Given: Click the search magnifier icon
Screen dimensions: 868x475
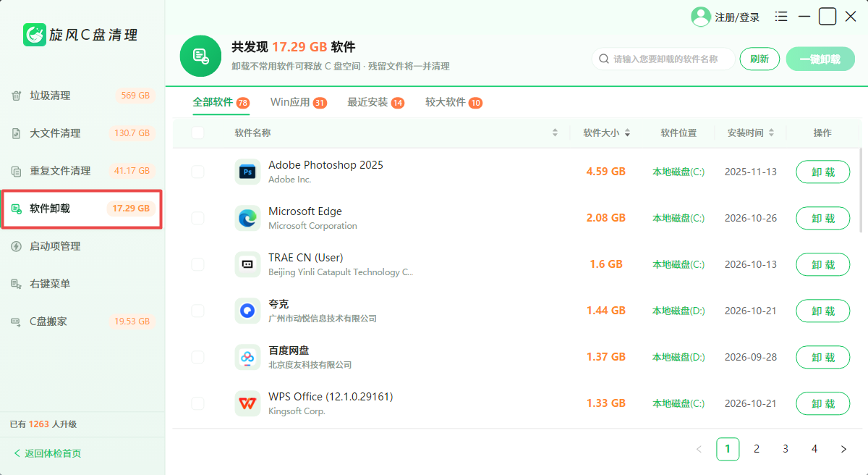Looking at the screenshot, I should pyautogui.click(x=604, y=59).
